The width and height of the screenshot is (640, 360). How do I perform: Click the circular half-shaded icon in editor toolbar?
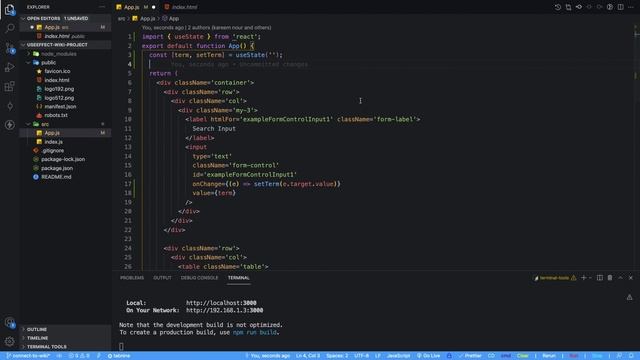tap(610, 7)
